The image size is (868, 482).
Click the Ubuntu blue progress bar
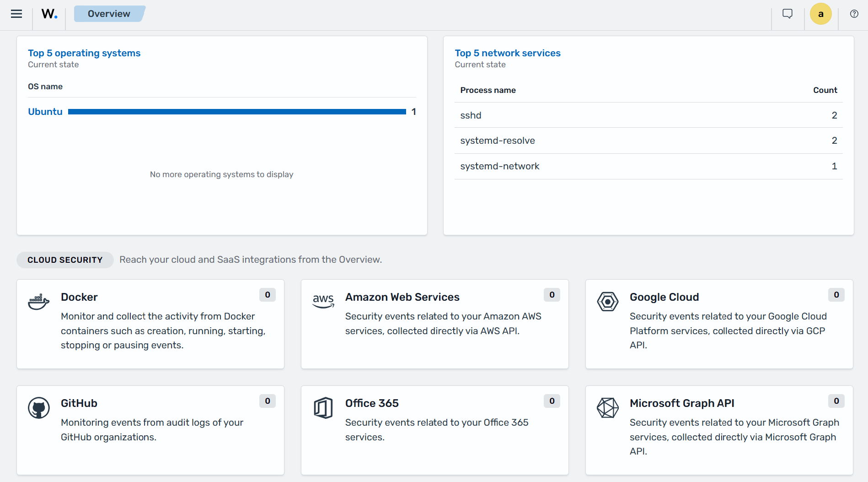coord(237,112)
